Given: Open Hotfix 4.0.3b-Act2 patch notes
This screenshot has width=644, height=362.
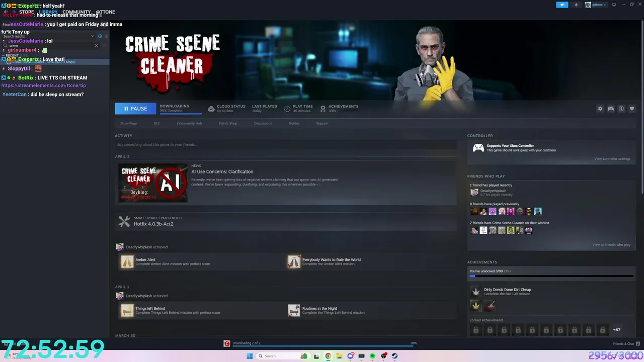Looking at the screenshot, I should point(153,224).
